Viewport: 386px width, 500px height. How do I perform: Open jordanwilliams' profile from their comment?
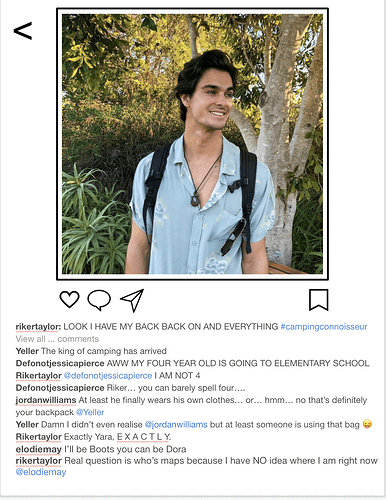pos(46,400)
